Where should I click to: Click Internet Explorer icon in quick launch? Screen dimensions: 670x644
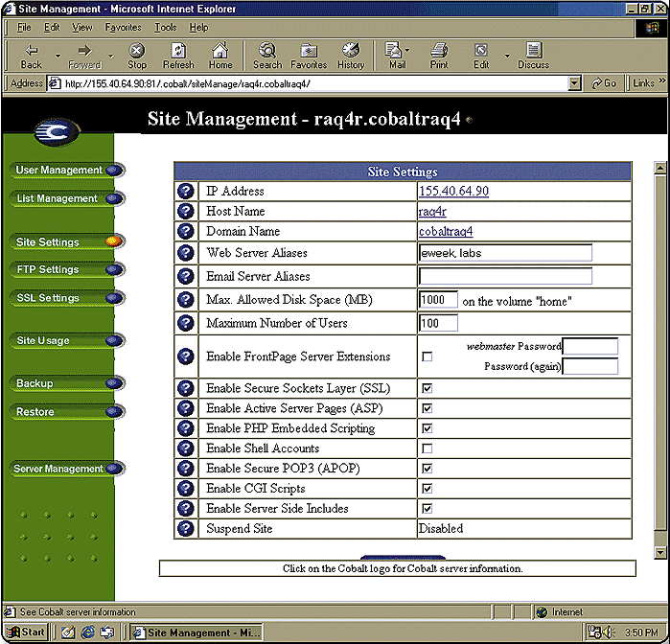(88, 632)
